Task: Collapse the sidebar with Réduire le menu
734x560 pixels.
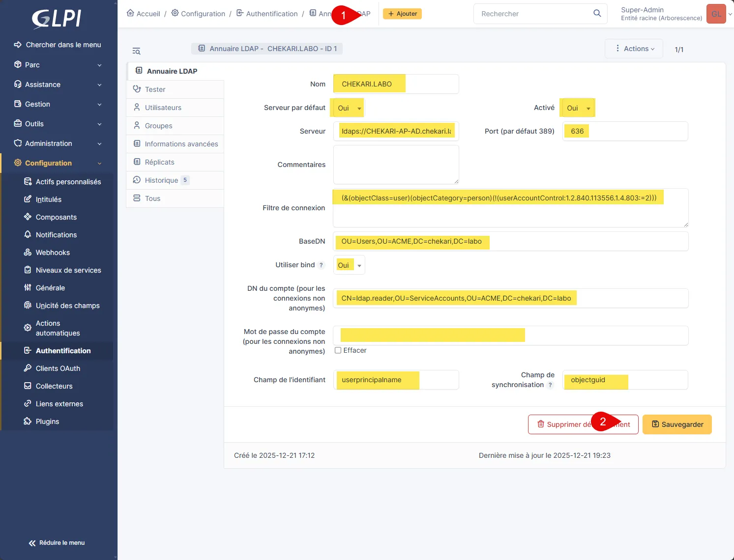Action: click(x=57, y=543)
